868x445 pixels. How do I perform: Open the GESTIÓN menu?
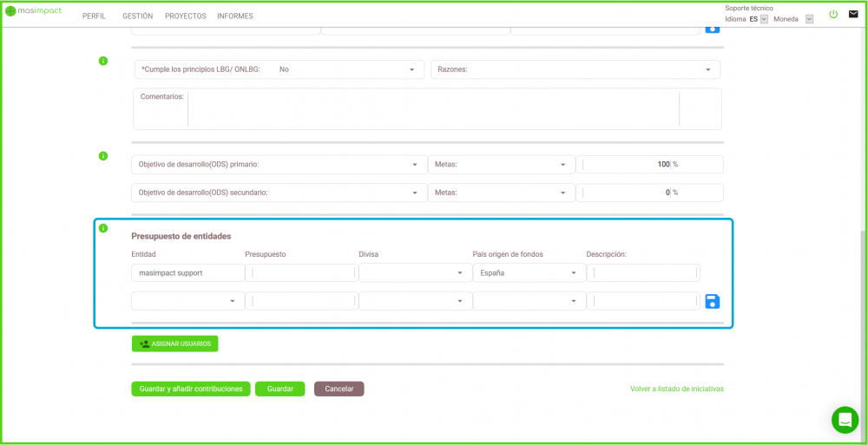point(137,16)
